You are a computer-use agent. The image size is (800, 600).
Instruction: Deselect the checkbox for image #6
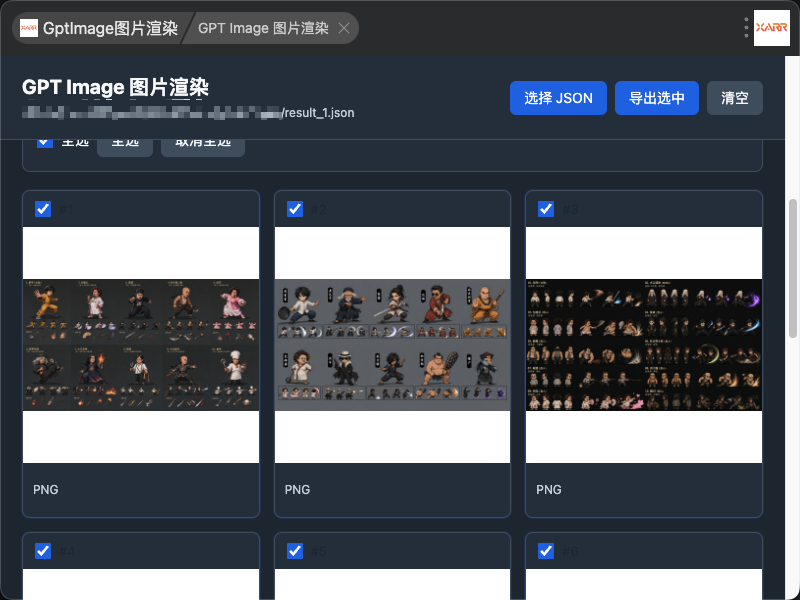(x=546, y=551)
